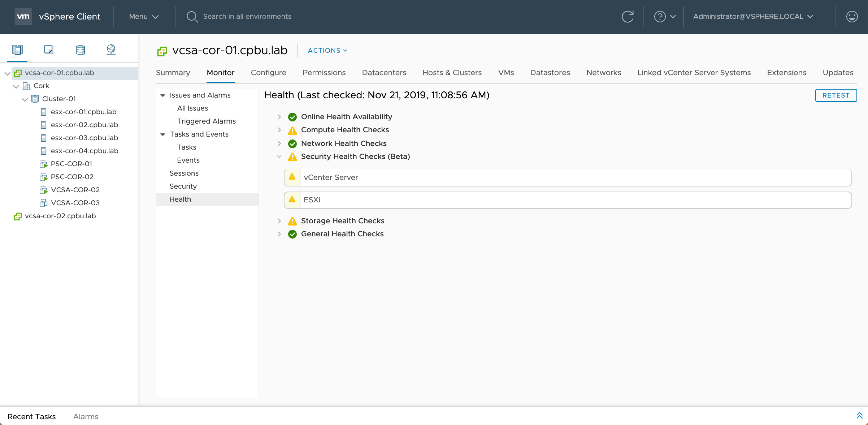Viewport: 868px width, 425px height.
Task: Open the ACTIONS dropdown
Action: (327, 51)
